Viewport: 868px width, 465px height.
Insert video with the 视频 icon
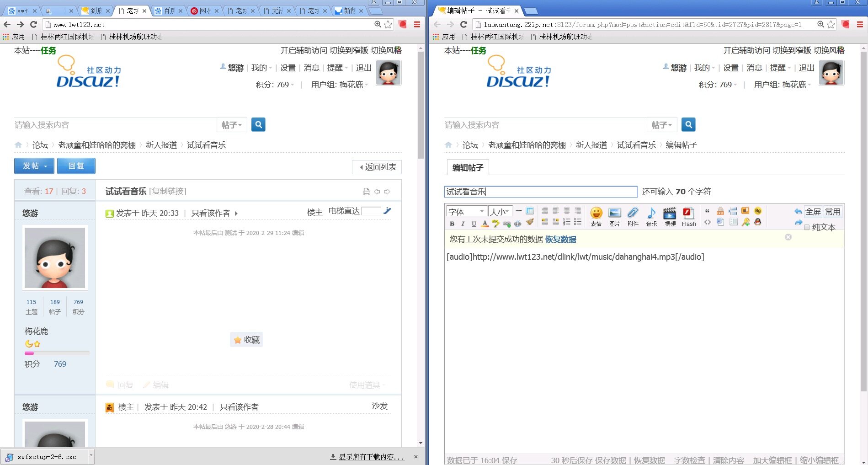pos(670,217)
